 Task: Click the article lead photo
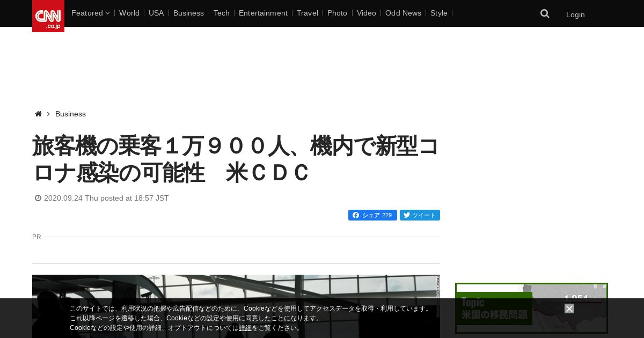tap(236, 306)
